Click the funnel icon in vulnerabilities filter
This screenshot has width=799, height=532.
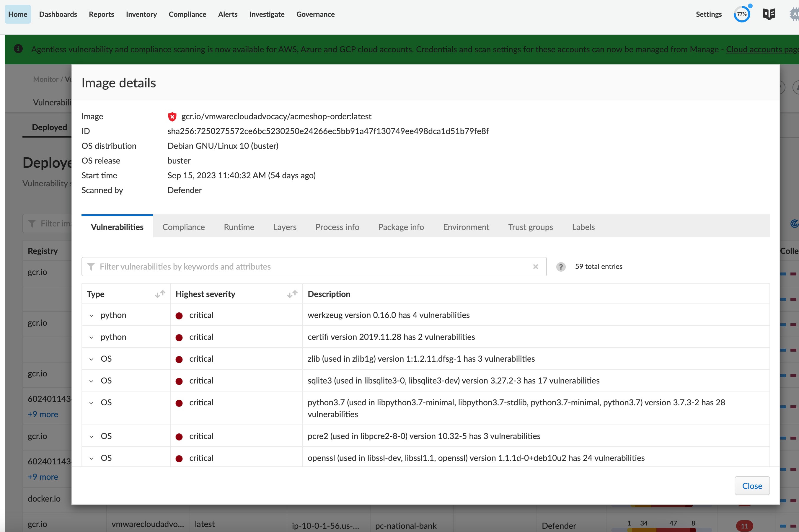(x=91, y=267)
